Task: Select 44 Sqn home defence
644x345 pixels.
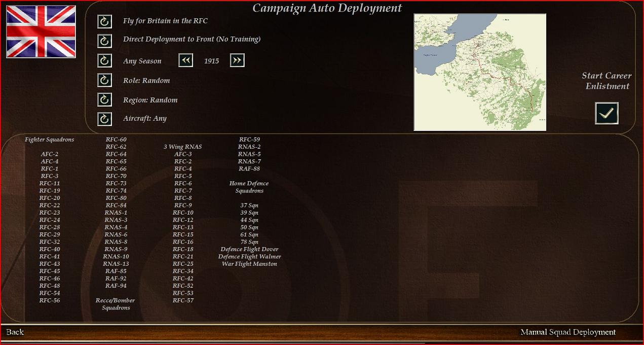Action: pos(249,220)
